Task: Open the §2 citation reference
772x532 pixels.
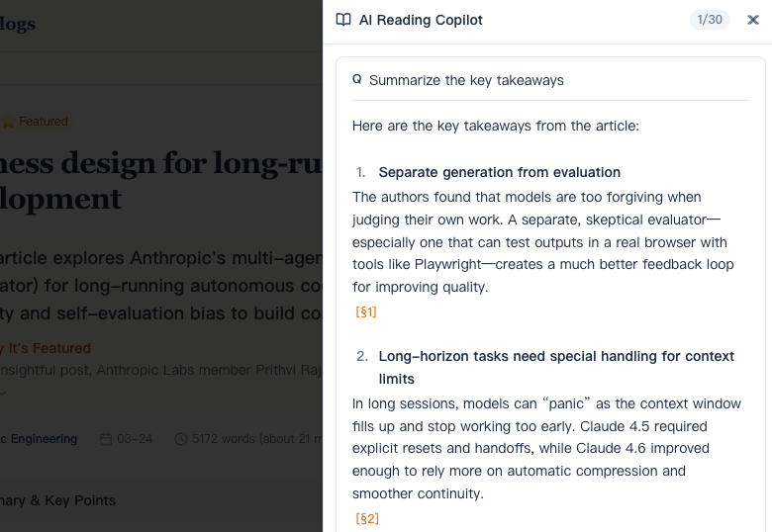Action: click(x=367, y=518)
